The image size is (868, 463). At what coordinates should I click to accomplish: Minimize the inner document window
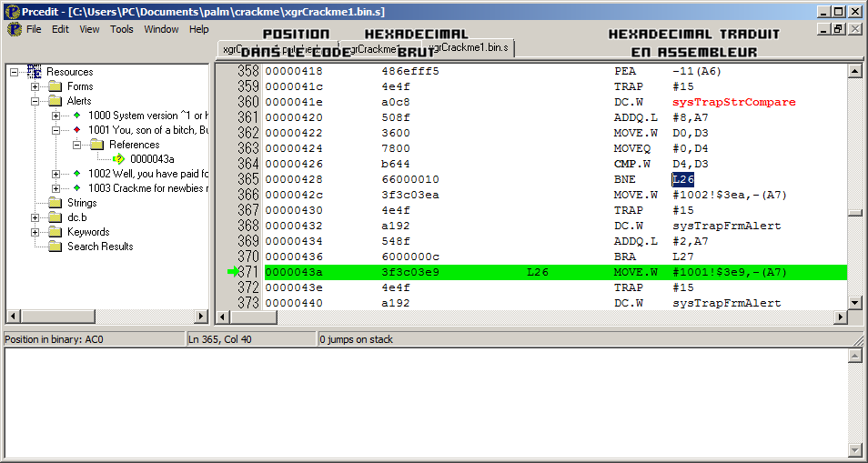click(x=823, y=29)
